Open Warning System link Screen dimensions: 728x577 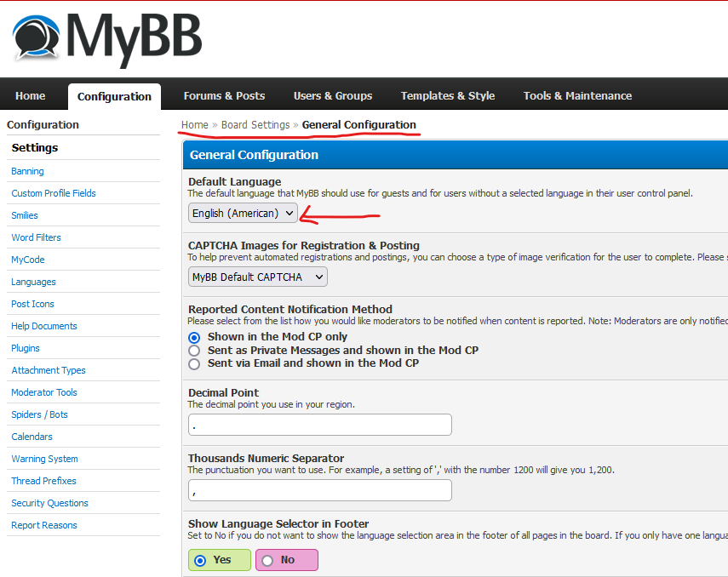click(44, 459)
